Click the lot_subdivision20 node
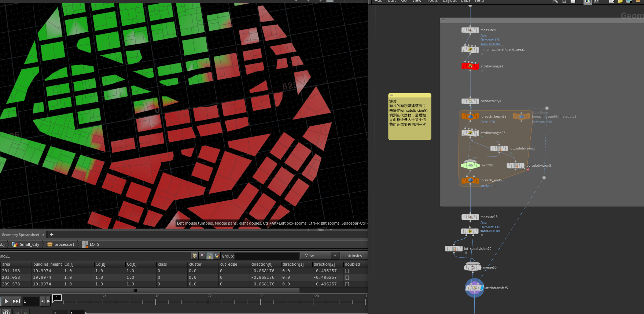 (454, 249)
